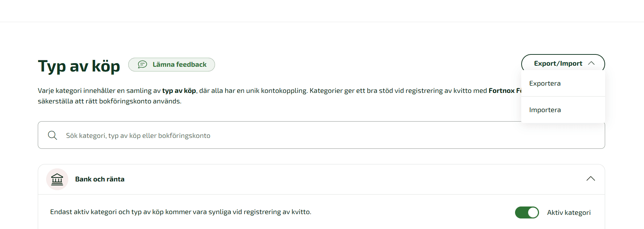This screenshot has width=644, height=229.
Task: Close the Export/Import dropdown button
Action: click(563, 63)
